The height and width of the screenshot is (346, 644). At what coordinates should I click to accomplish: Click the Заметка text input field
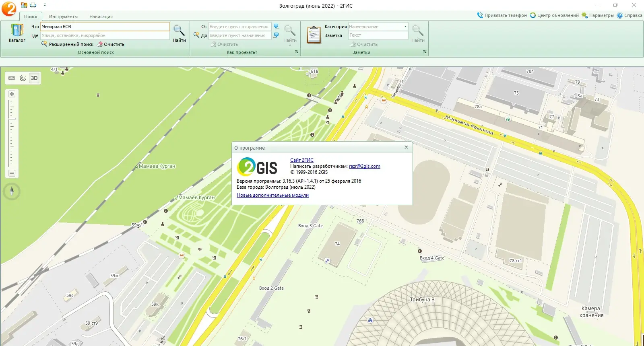pos(378,35)
